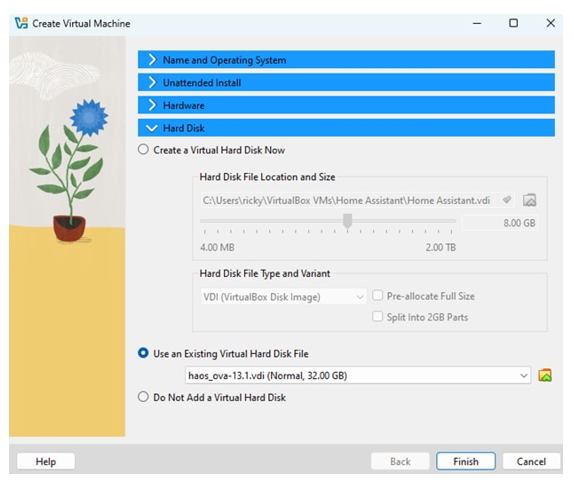Click the VirtualBox logo in title bar
This screenshot has height=487, width=574.
pos(21,23)
